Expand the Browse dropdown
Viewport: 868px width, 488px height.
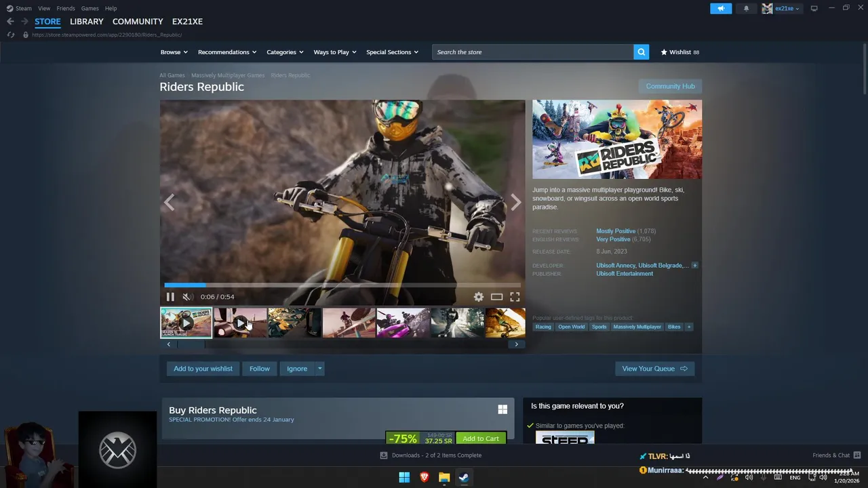(x=174, y=52)
